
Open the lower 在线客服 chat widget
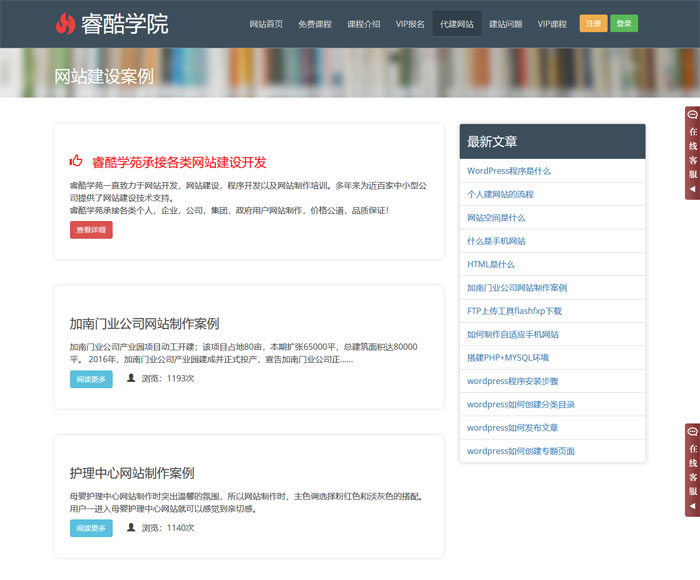click(x=692, y=470)
